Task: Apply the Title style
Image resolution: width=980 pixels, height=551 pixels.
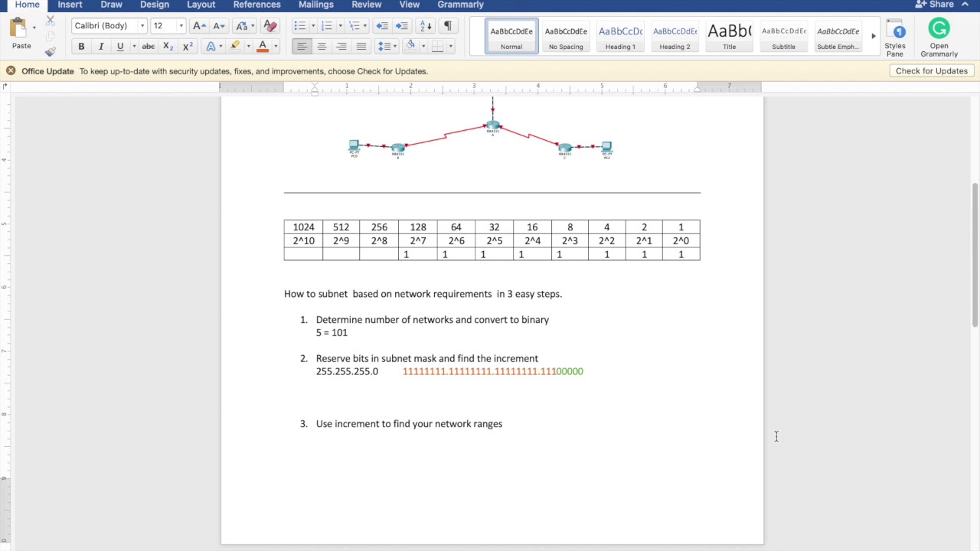Action: pyautogui.click(x=730, y=36)
